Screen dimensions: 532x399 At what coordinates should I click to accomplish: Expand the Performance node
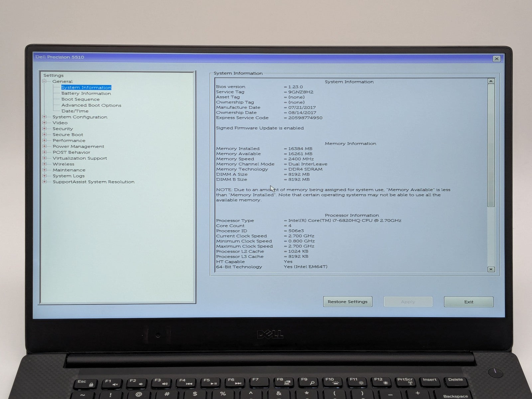click(x=44, y=140)
